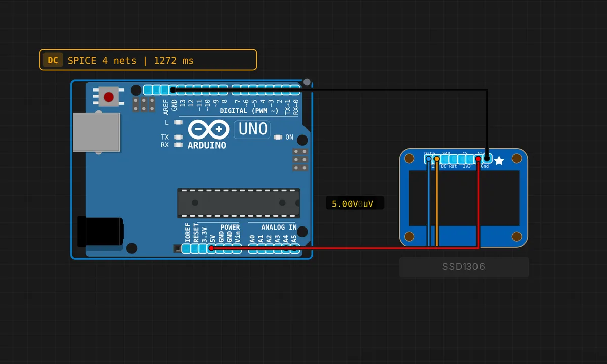The height and width of the screenshot is (364, 607).
Task: Click the DC mode badge
Action: [53, 60]
